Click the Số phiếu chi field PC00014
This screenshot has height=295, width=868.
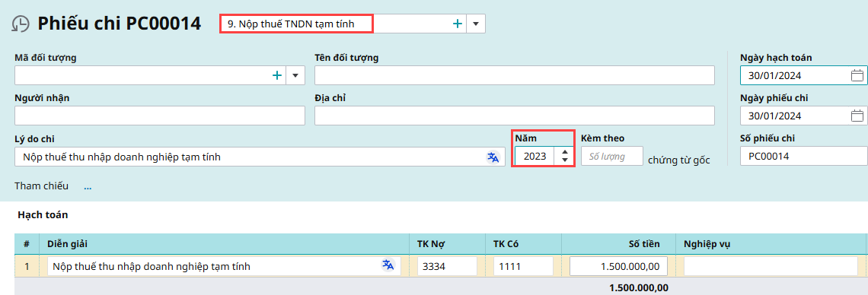click(804, 156)
